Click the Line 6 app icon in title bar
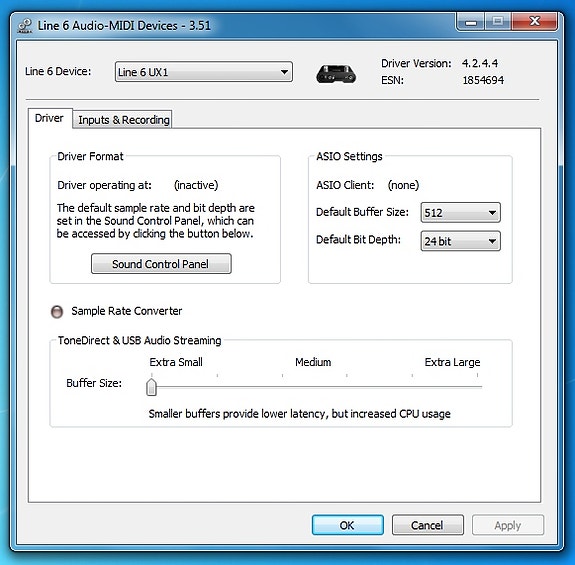Screen dimensions: 575x565 click(25, 26)
